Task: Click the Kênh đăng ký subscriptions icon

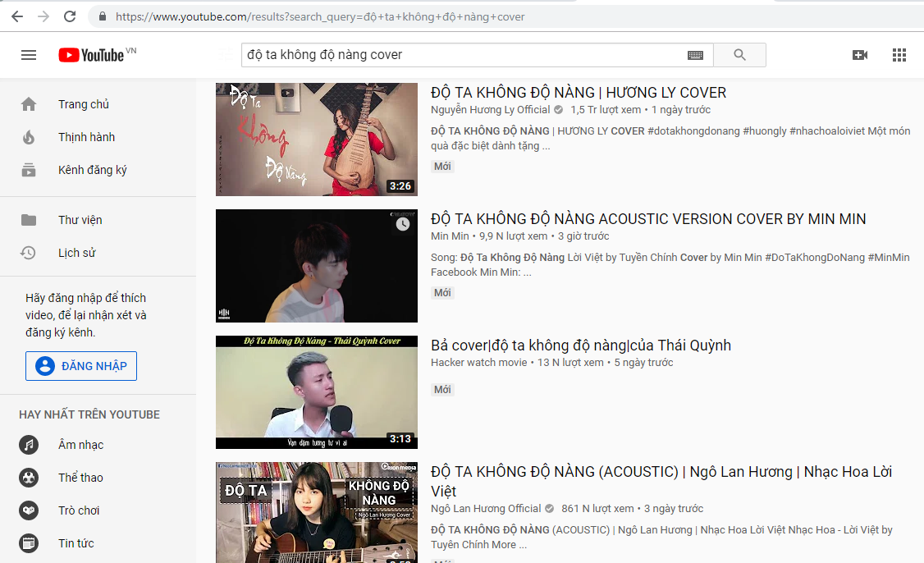Action: point(28,171)
